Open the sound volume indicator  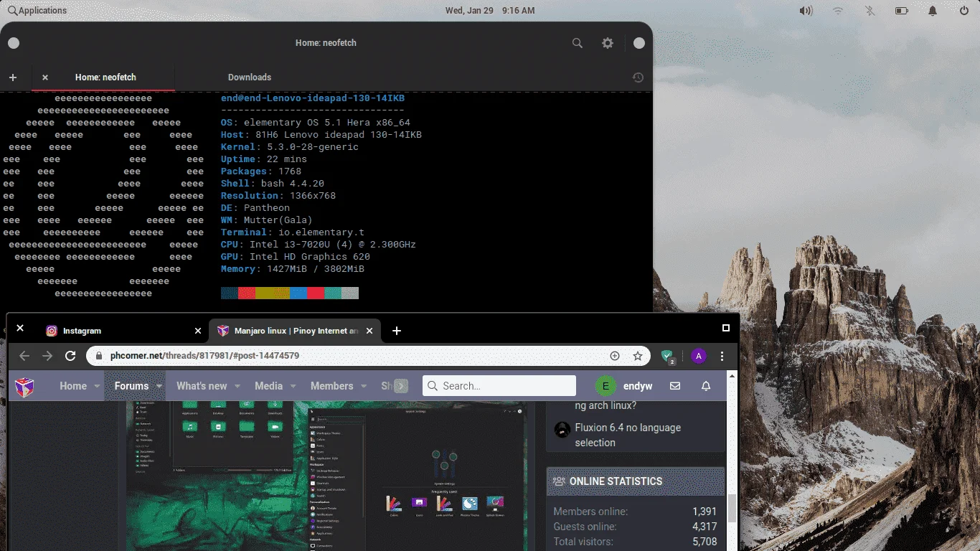tap(806, 11)
